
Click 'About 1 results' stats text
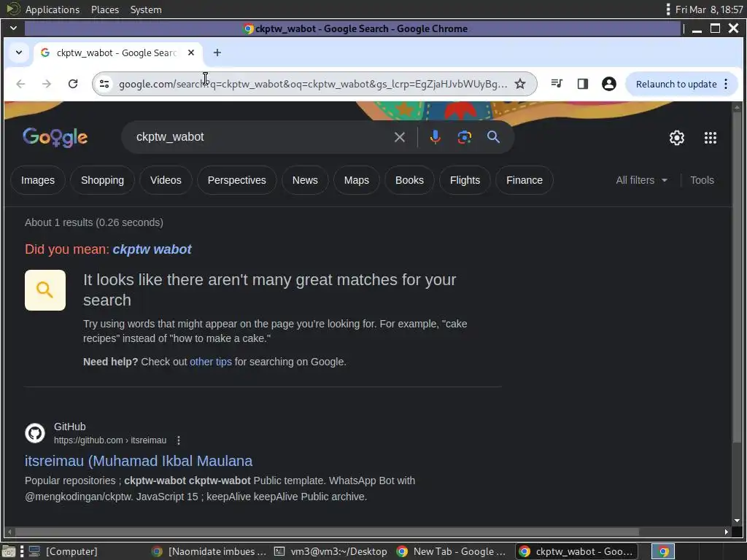pyautogui.click(x=94, y=222)
